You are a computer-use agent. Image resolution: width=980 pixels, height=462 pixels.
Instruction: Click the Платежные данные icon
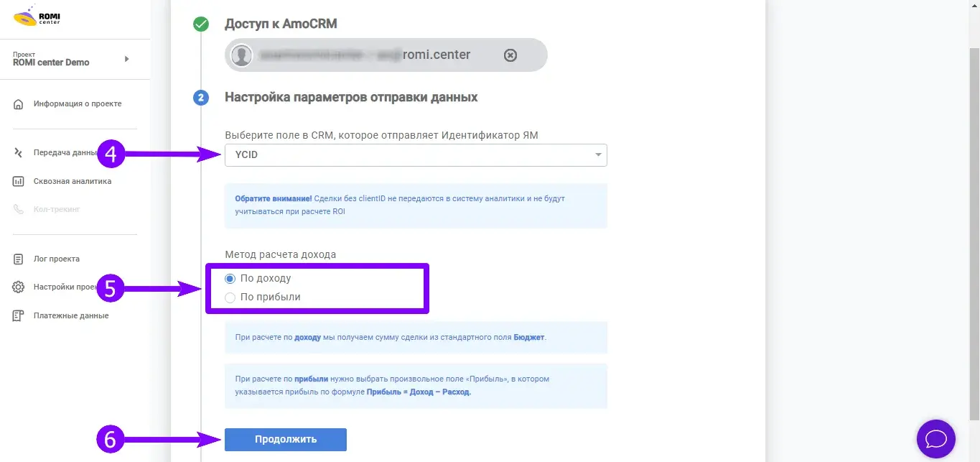click(19, 315)
